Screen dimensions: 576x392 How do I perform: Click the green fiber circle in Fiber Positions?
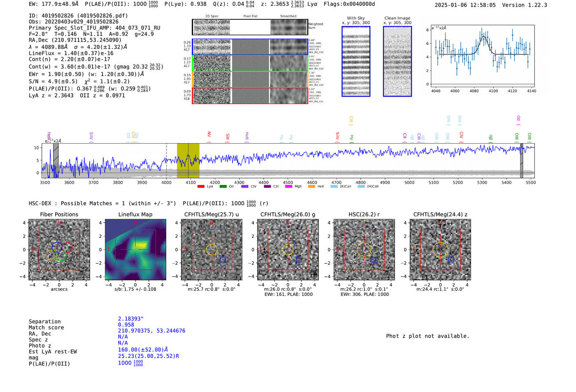(x=61, y=256)
